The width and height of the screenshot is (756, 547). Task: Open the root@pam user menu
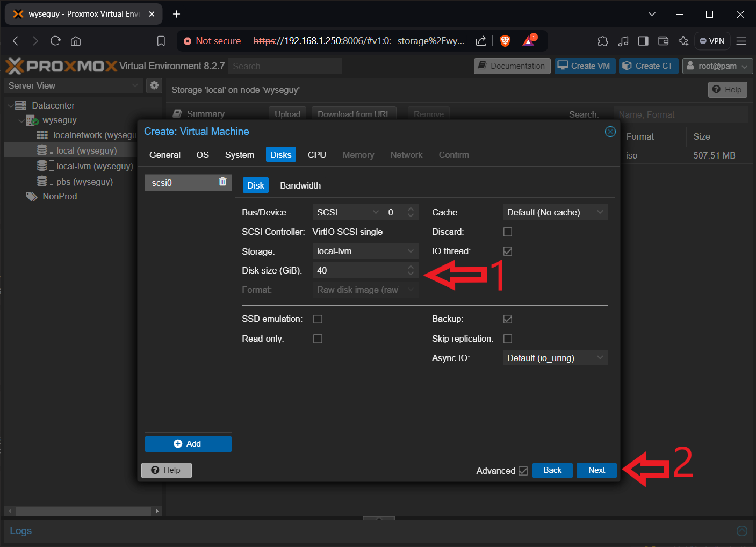717,66
